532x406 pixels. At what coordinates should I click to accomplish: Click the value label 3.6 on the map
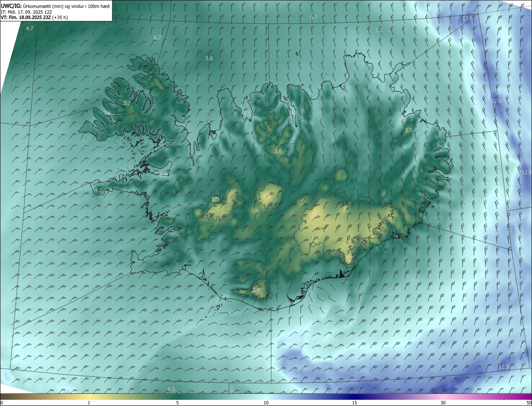point(278,151)
